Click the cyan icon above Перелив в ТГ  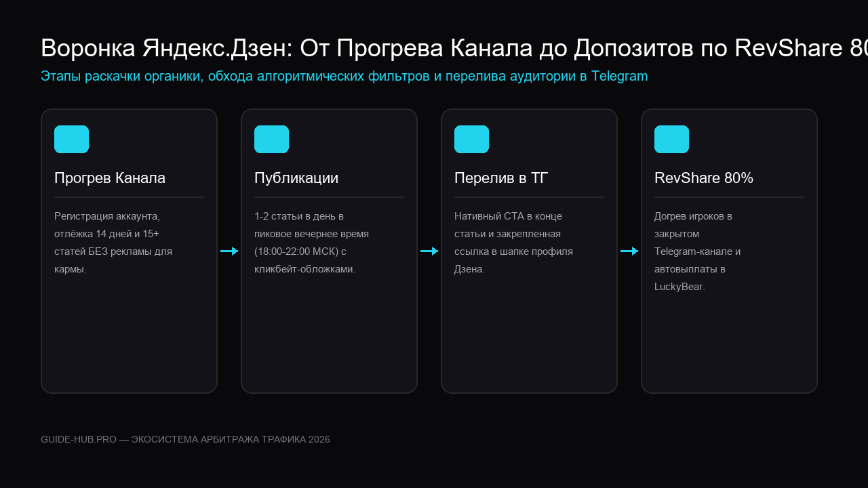[x=471, y=139]
